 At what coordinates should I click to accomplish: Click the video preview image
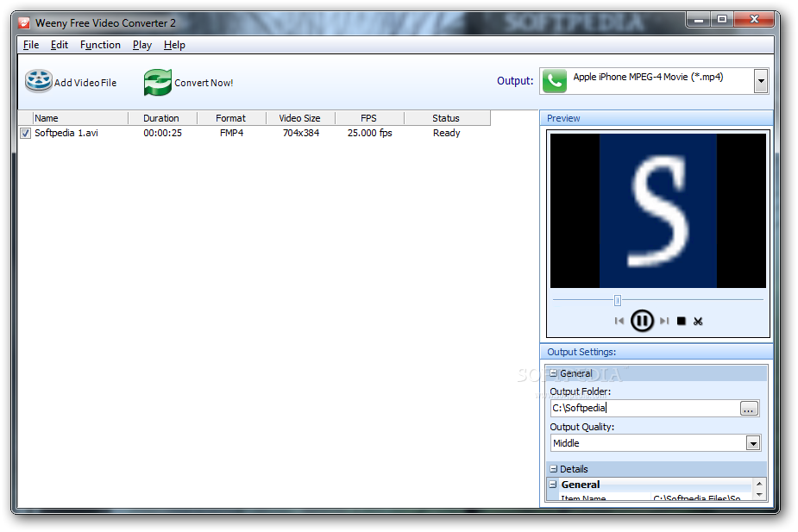click(x=658, y=210)
